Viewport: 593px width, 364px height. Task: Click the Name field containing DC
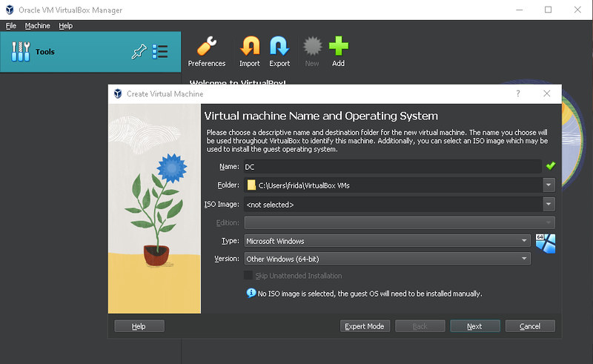click(393, 167)
